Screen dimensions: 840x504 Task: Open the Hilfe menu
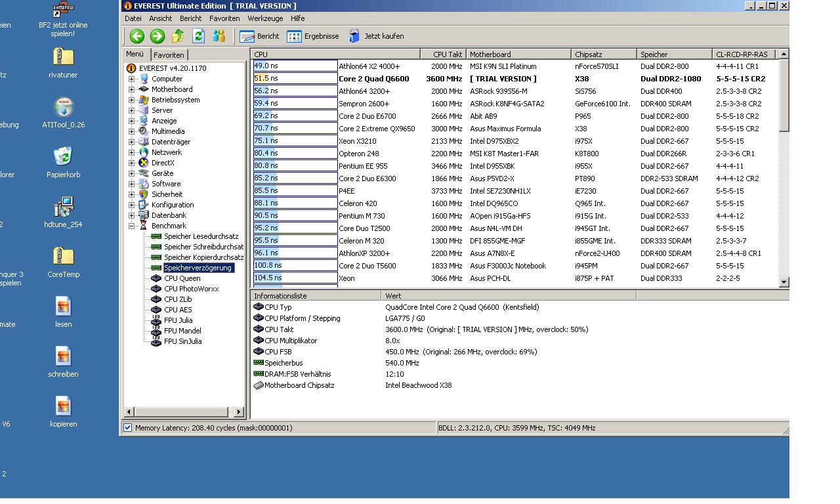click(x=297, y=18)
